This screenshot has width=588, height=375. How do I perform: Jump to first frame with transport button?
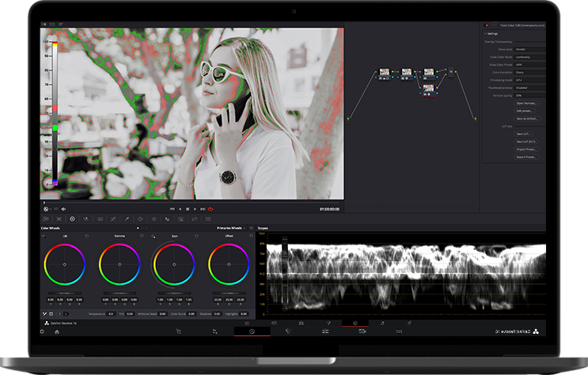173,209
